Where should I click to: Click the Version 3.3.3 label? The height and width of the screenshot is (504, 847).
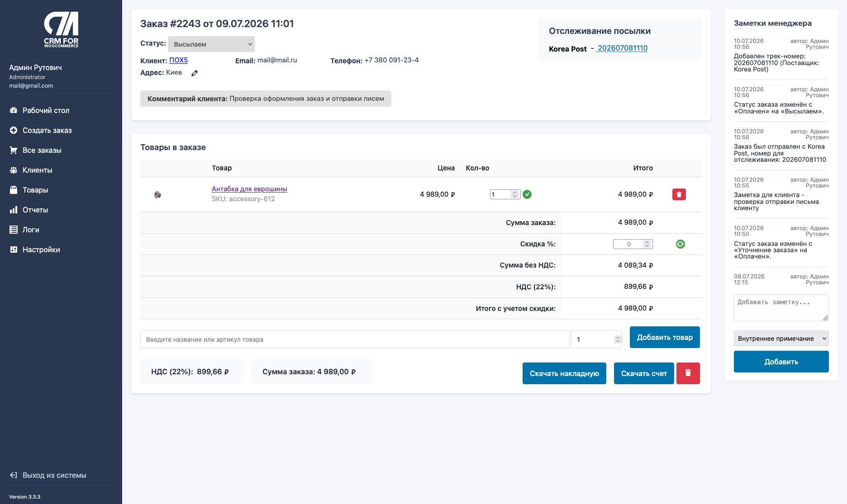point(24,497)
